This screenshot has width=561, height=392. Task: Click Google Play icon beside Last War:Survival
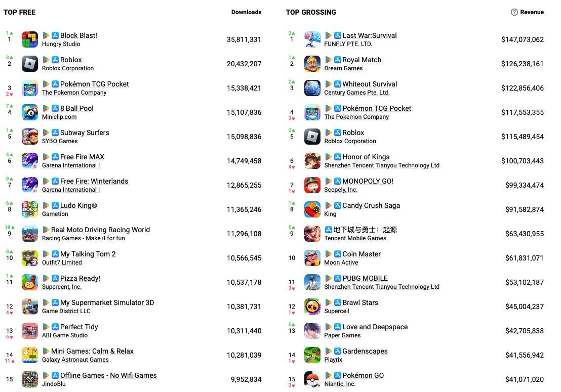point(329,35)
